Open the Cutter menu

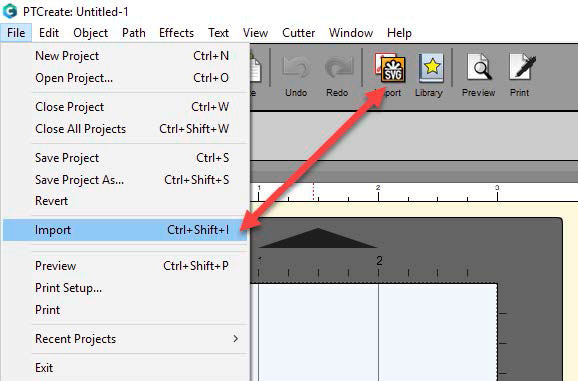[298, 33]
